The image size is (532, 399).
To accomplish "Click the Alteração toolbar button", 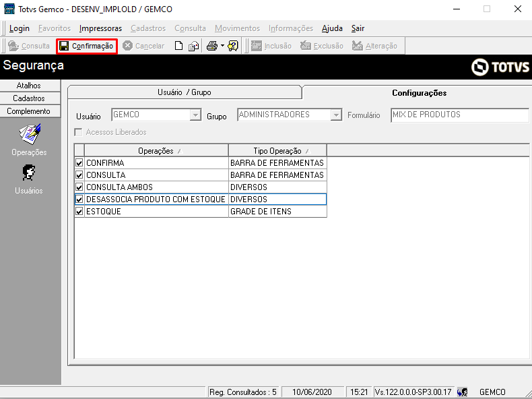I will [374, 46].
